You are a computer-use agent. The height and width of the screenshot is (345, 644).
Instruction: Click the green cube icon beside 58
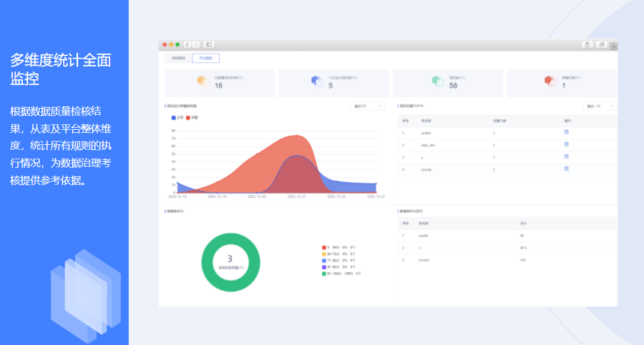click(438, 81)
